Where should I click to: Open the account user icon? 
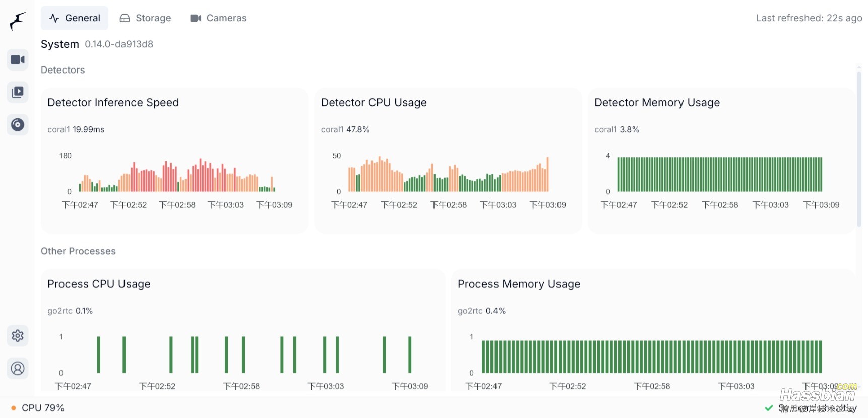(x=18, y=369)
